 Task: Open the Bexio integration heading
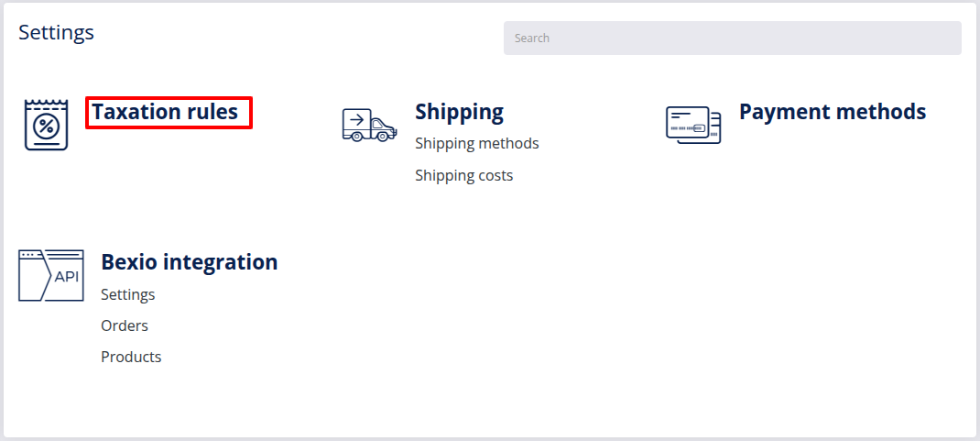pyautogui.click(x=190, y=262)
